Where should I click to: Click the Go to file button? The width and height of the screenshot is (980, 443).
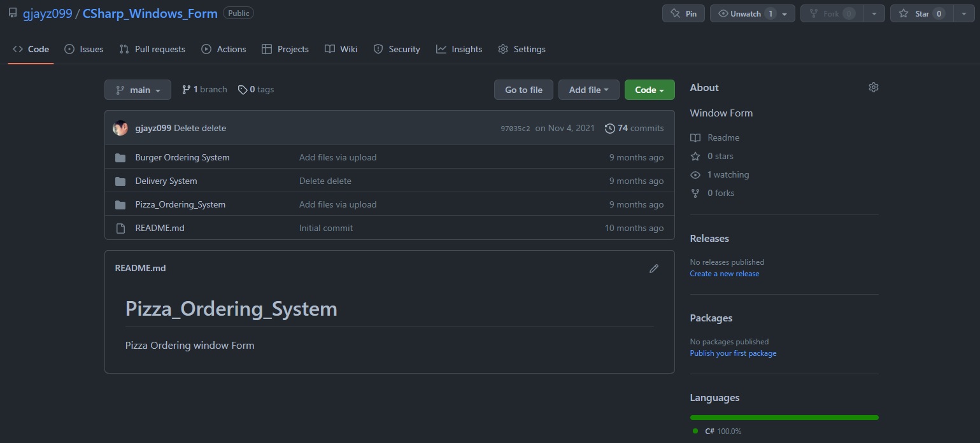[523, 90]
